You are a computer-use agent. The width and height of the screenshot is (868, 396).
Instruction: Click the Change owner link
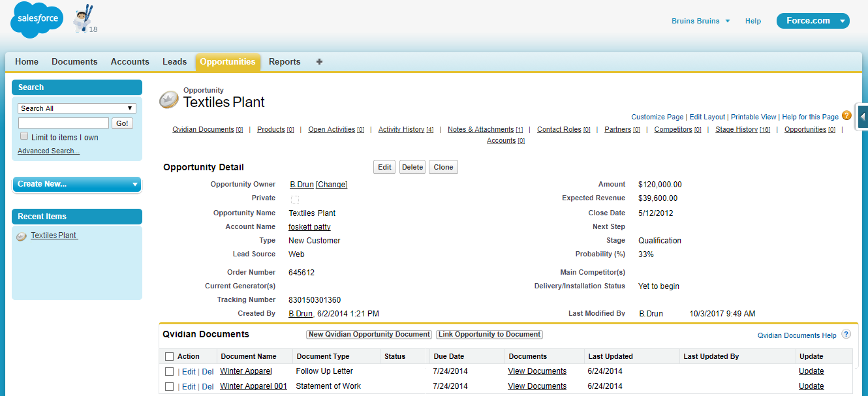point(332,185)
